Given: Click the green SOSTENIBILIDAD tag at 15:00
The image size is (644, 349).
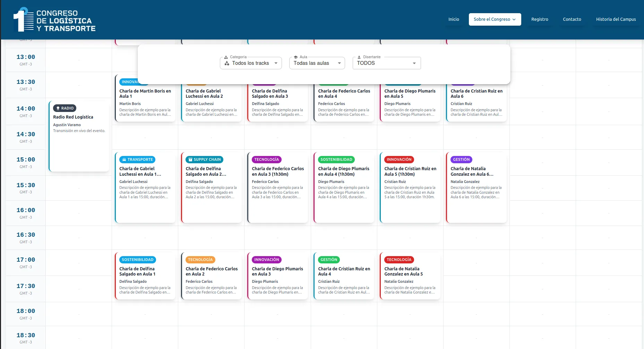Looking at the screenshot, I should coord(336,160).
